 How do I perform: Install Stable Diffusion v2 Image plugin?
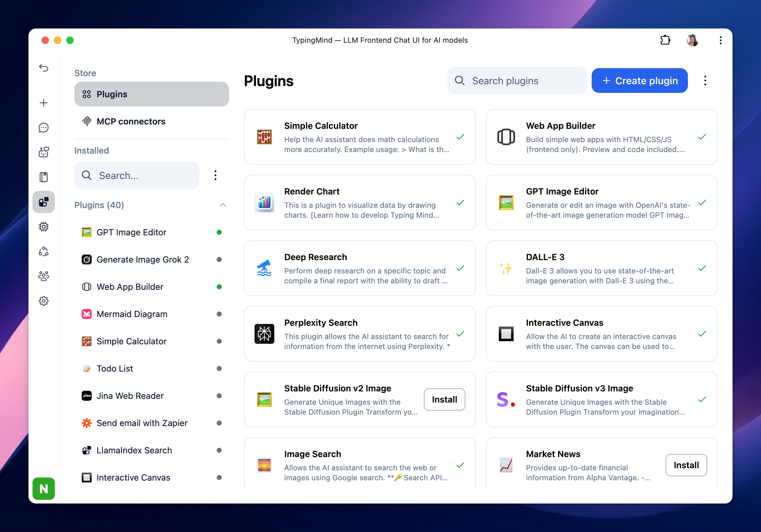[x=444, y=399]
